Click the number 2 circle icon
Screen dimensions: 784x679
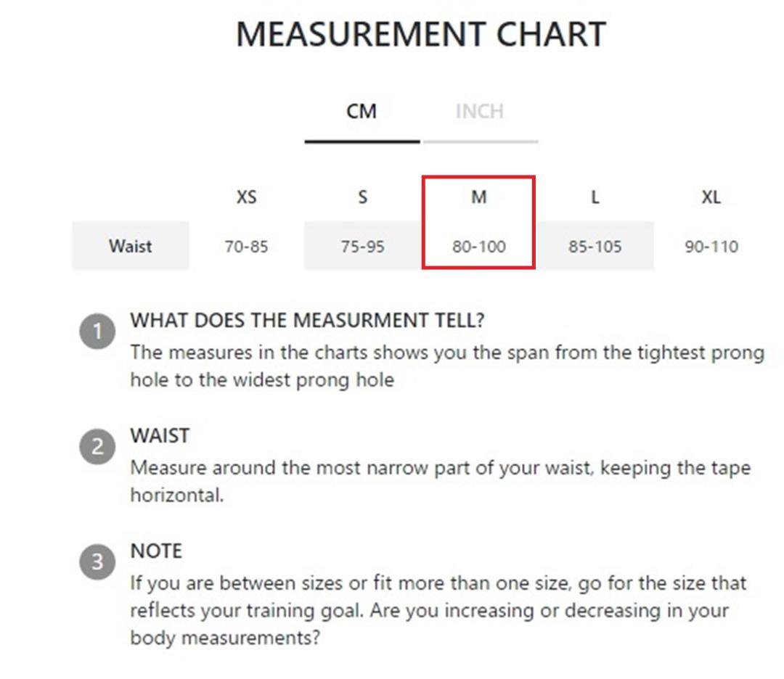pos(97,447)
